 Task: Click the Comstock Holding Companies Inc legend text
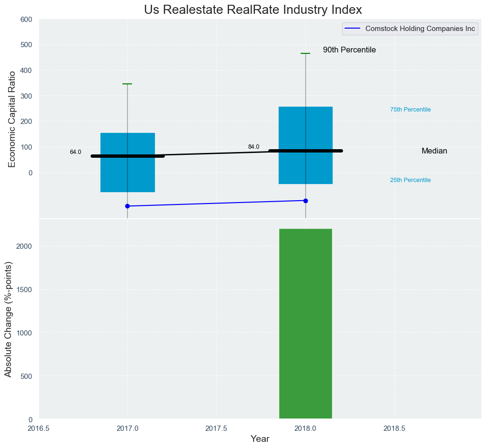[420, 29]
